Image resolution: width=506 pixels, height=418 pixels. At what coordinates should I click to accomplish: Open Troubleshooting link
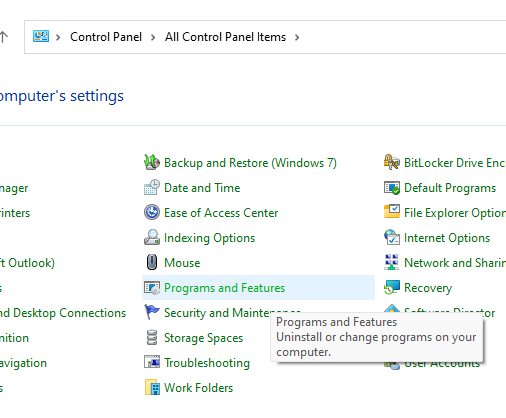tap(207, 363)
